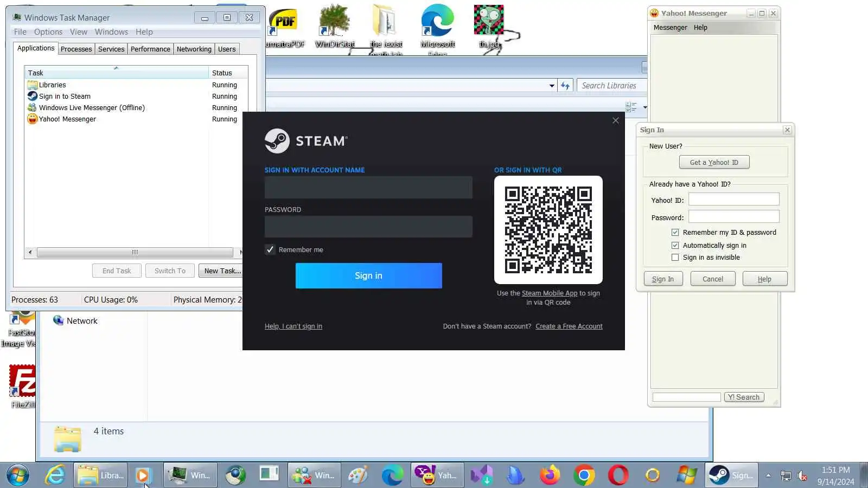Switch to the Users tab
The image size is (868, 488).
click(x=227, y=49)
